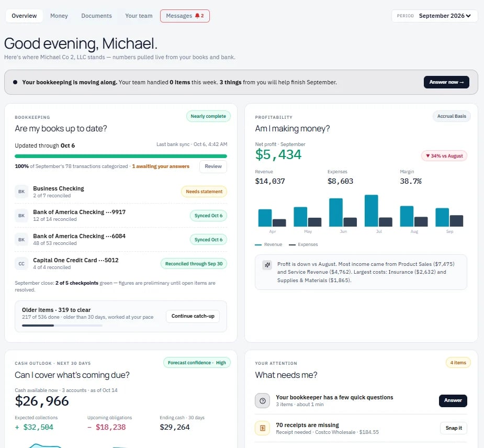This screenshot has height=448, width=484.
Task: Open the Overview tab
Action: (x=24, y=16)
